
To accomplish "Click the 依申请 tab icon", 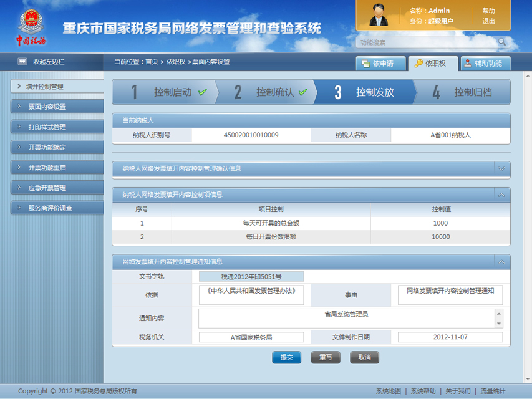I will (x=365, y=64).
